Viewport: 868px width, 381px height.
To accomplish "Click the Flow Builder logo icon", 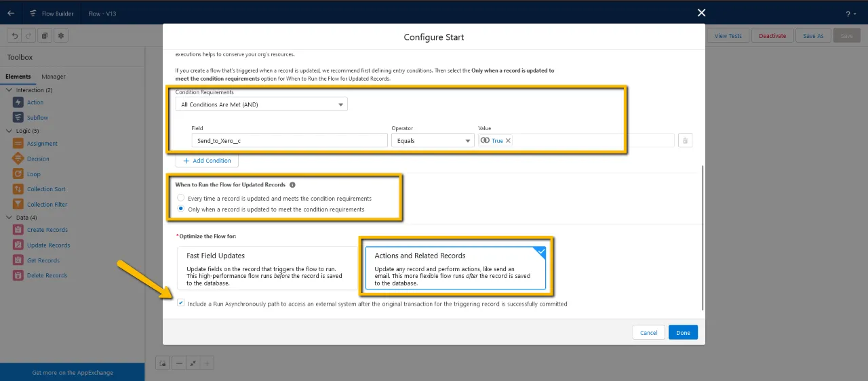I will coord(33,13).
